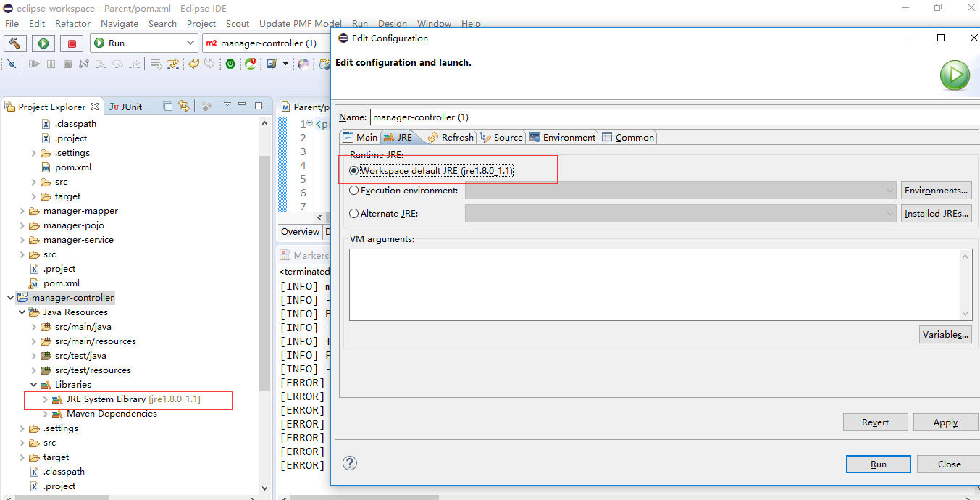This screenshot has width=980, height=500.
Task: Click the Terminate square toolbar icon
Action: pos(67,64)
